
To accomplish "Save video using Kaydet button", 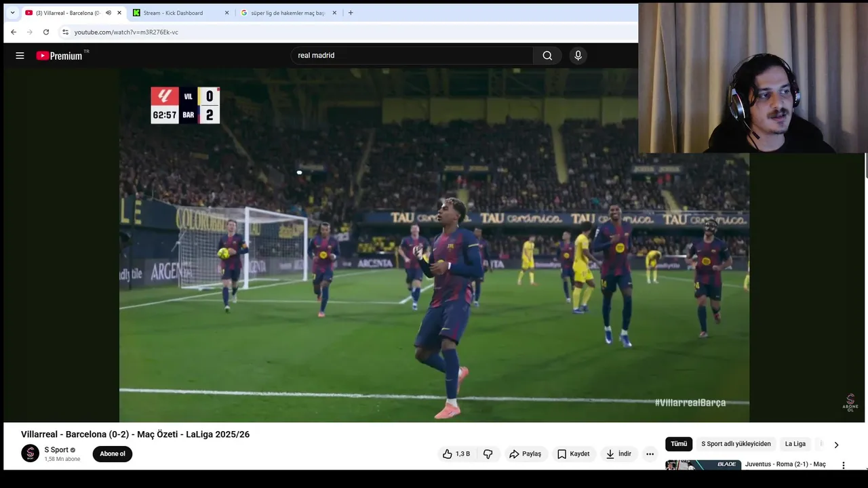I will [x=574, y=454].
